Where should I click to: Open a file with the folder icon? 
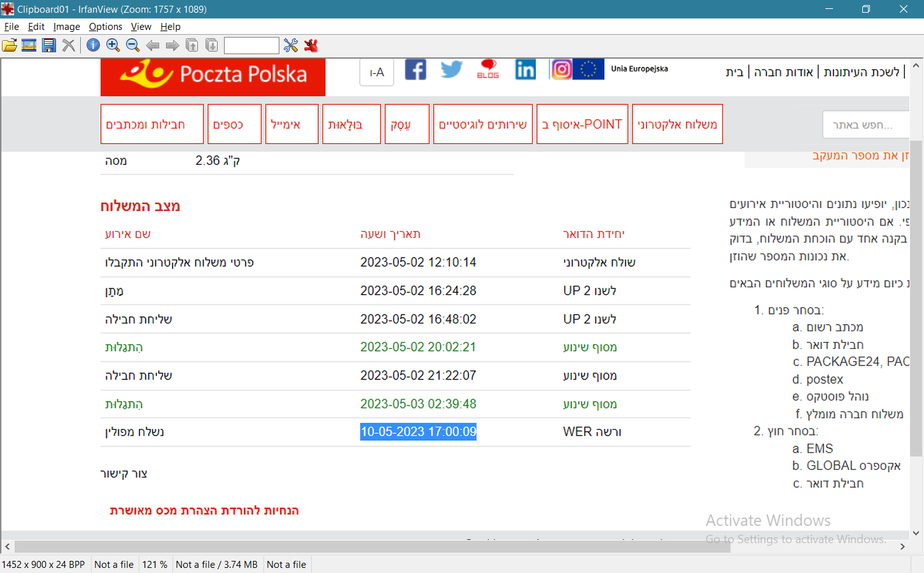[10, 45]
